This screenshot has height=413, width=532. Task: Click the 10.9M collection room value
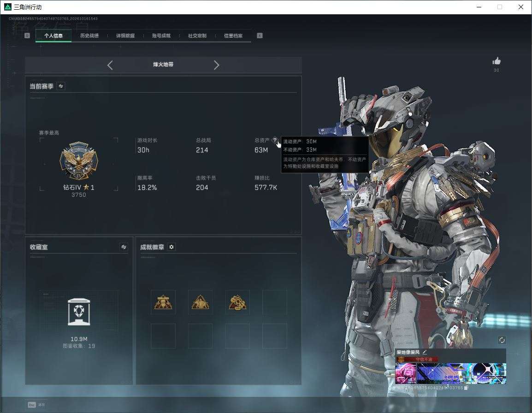pyautogui.click(x=79, y=339)
